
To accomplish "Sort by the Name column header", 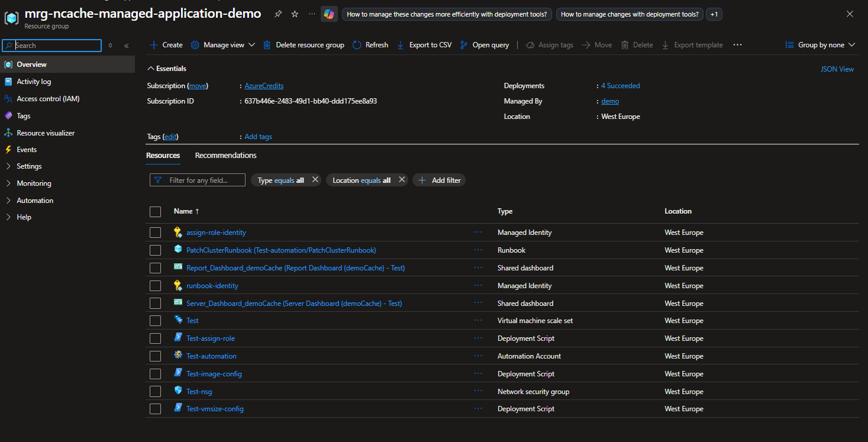I will [x=186, y=211].
